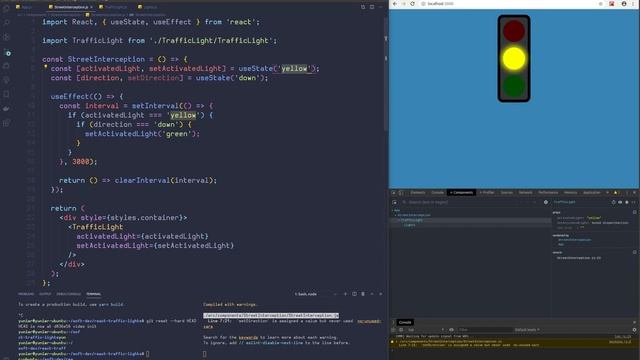
Task: Switch to the Debug Console panel tab
Action: pyautogui.click(x=69, y=294)
